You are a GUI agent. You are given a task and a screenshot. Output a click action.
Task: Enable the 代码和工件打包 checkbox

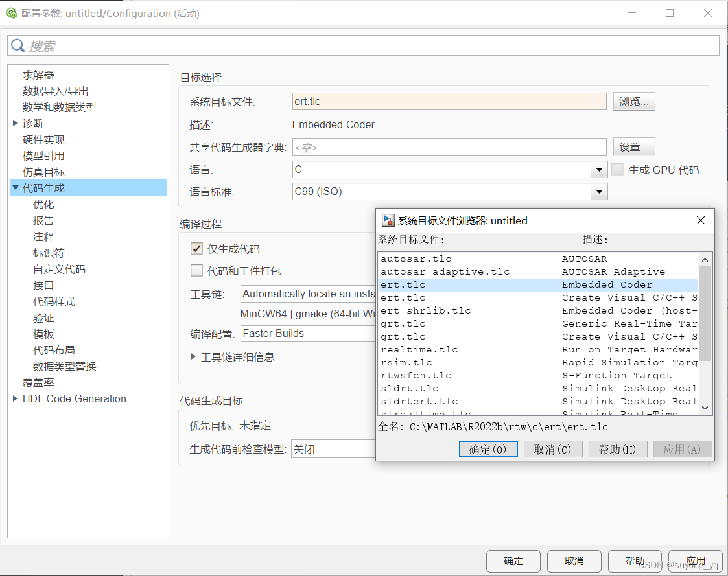click(196, 271)
